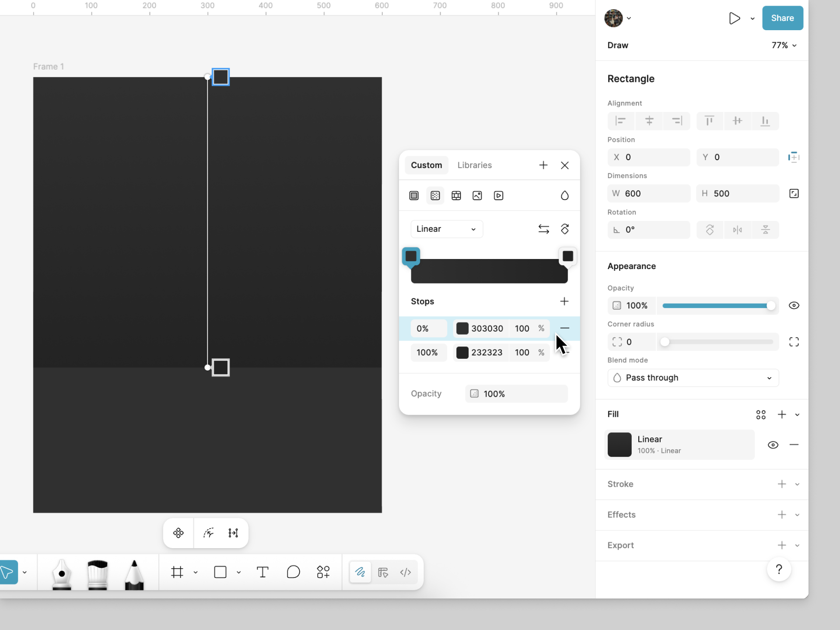Screen dimensions: 840x630
Task: Select the 303030 gradient stop color swatch
Action: click(x=462, y=329)
